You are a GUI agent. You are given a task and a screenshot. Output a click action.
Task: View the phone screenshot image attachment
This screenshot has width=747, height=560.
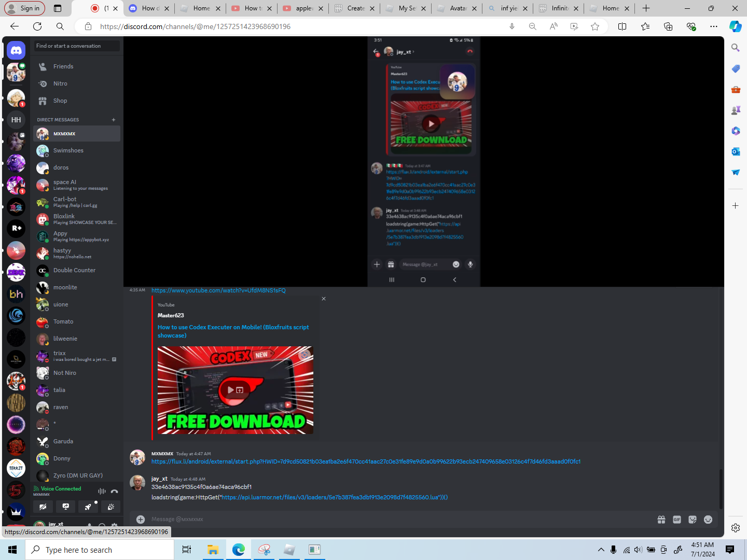[x=424, y=161]
